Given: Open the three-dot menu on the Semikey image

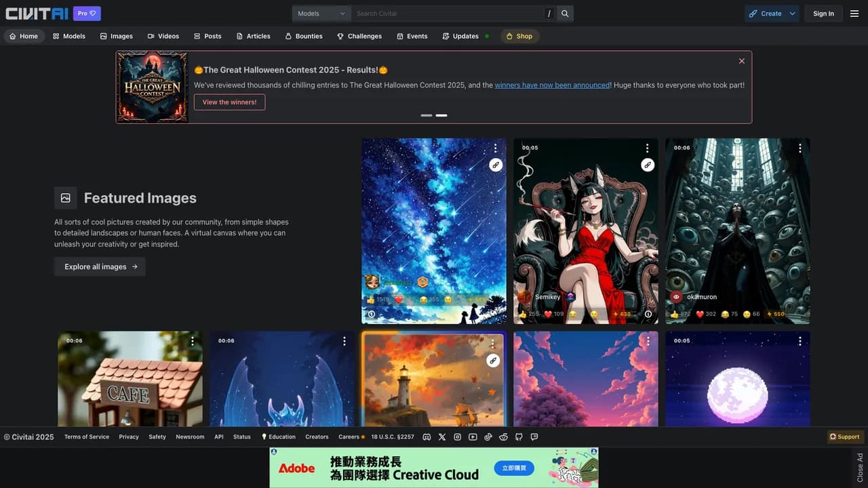Looking at the screenshot, I should pyautogui.click(x=648, y=148).
